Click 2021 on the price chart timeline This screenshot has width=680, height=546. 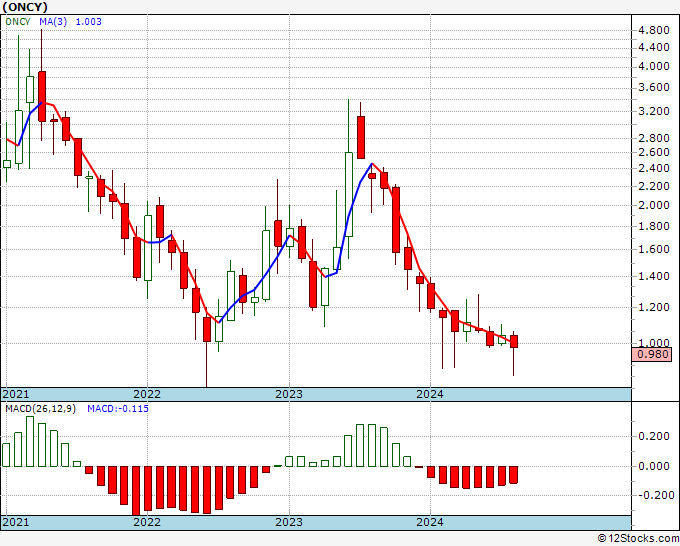16,394
